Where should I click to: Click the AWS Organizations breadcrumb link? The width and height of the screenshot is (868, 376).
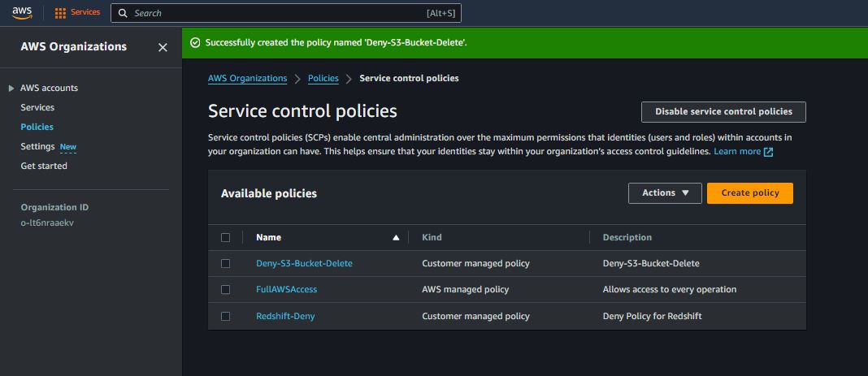click(x=247, y=79)
